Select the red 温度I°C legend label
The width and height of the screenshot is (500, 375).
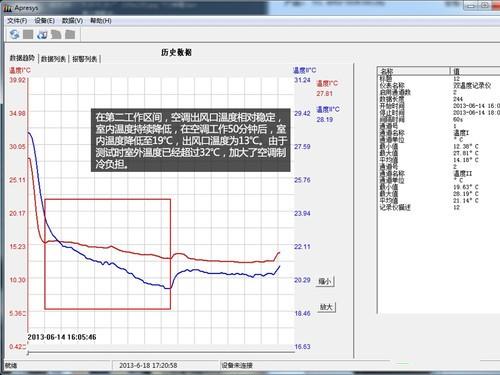[x=327, y=83]
